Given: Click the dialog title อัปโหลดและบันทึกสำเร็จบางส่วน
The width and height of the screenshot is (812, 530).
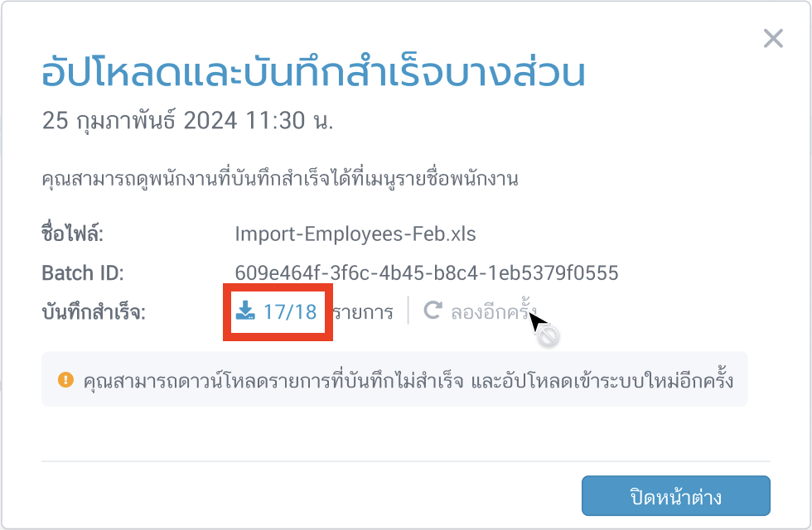Looking at the screenshot, I should tap(313, 74).
